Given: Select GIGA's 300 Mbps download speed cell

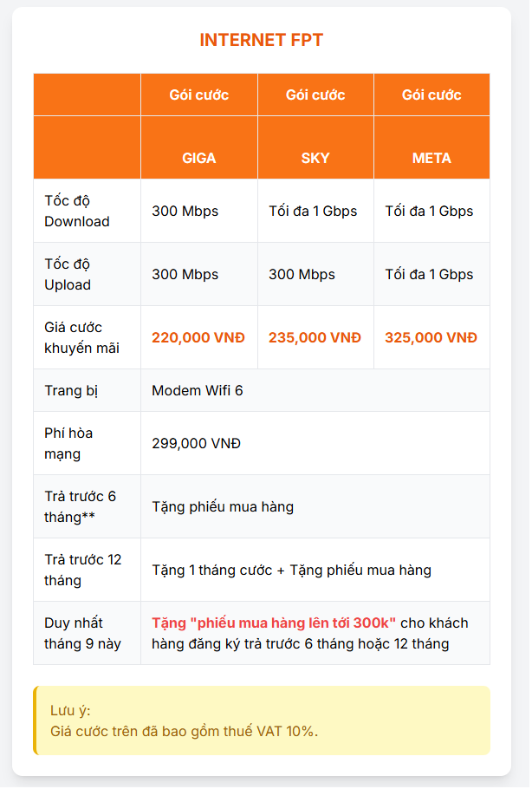Looking at the screenshot, I should (x=185, y=211).
